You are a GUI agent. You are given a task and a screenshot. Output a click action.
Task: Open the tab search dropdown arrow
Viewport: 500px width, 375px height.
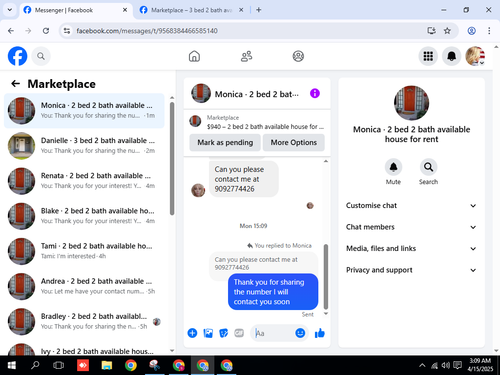pyautogui.click(x=10, y=10)
